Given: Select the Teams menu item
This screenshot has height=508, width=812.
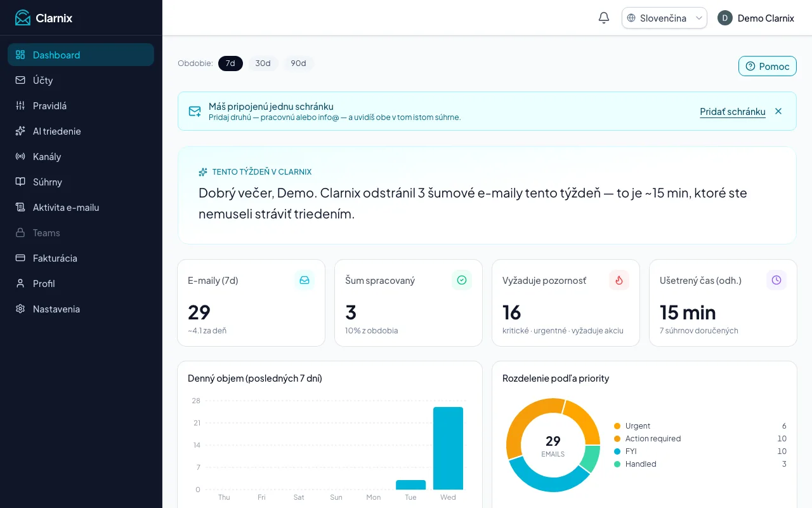Looking at the screenshot, I should pyautogui.click(x=81, y=232).
